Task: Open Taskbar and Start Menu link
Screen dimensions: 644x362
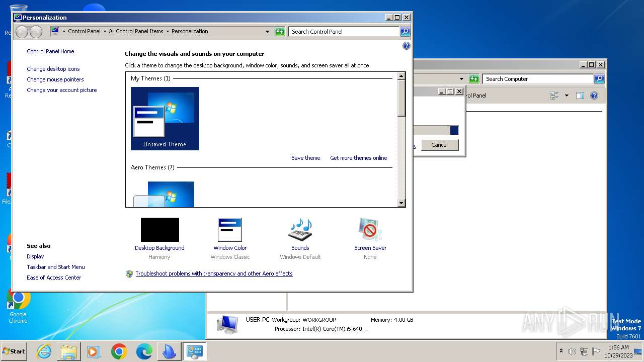Action: (56, 267)
